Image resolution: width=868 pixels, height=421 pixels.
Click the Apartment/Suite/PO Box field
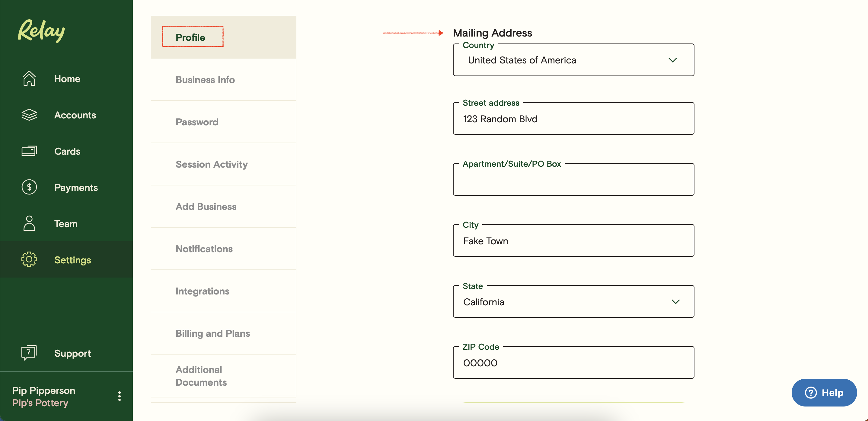pos(573,180)
